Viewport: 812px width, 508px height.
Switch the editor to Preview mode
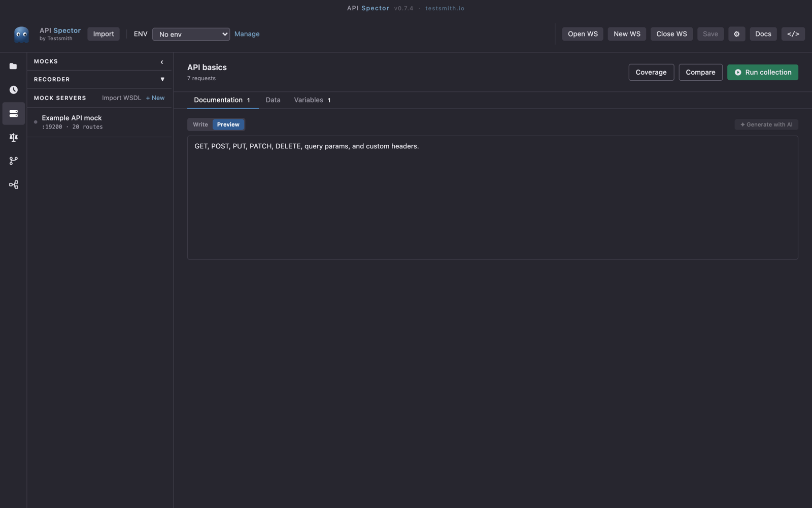click(228, 124)
